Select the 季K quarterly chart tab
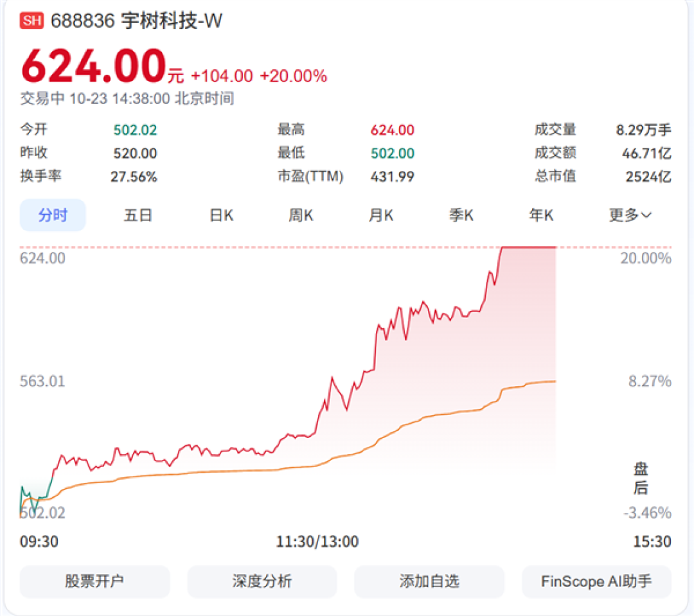 pos(461,216)
